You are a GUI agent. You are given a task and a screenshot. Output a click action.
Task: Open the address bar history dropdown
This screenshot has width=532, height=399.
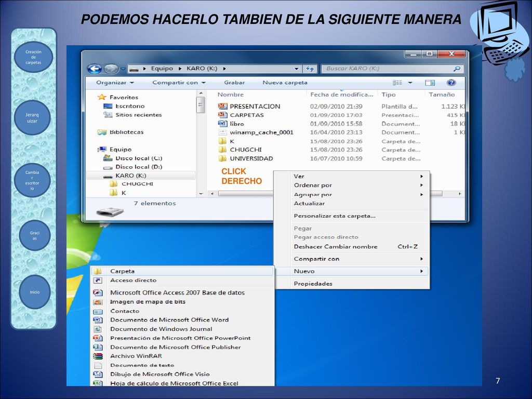click(x=296, y=69)
